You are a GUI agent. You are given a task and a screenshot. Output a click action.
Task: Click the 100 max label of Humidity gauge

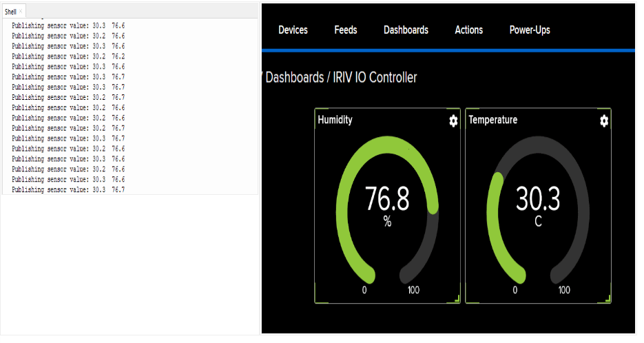413,290
